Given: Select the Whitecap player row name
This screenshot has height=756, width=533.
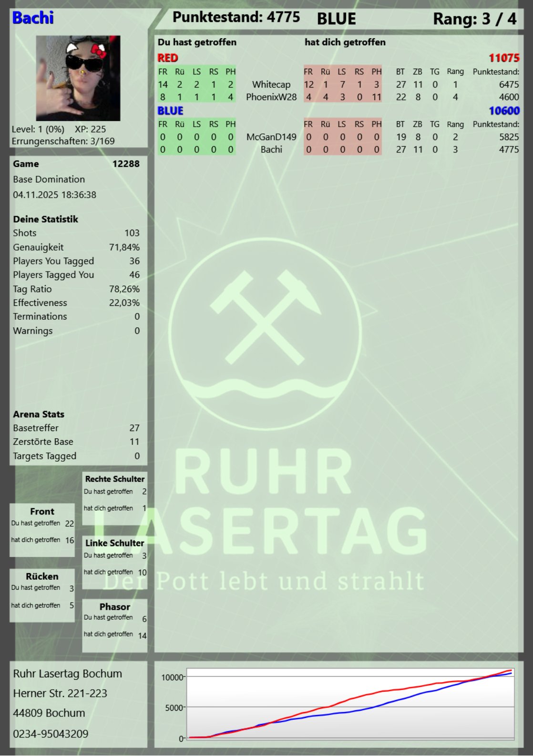Looking at the screenshot, I should point(271,84).
